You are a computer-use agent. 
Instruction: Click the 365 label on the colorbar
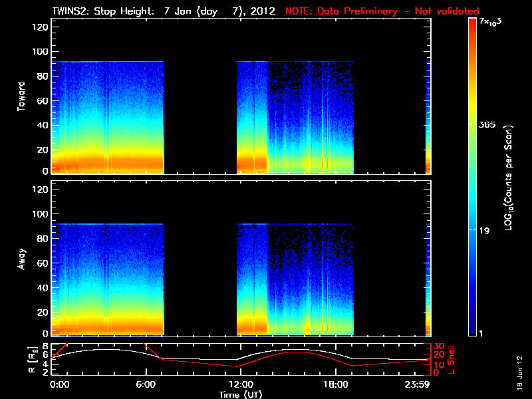(487, 125)
